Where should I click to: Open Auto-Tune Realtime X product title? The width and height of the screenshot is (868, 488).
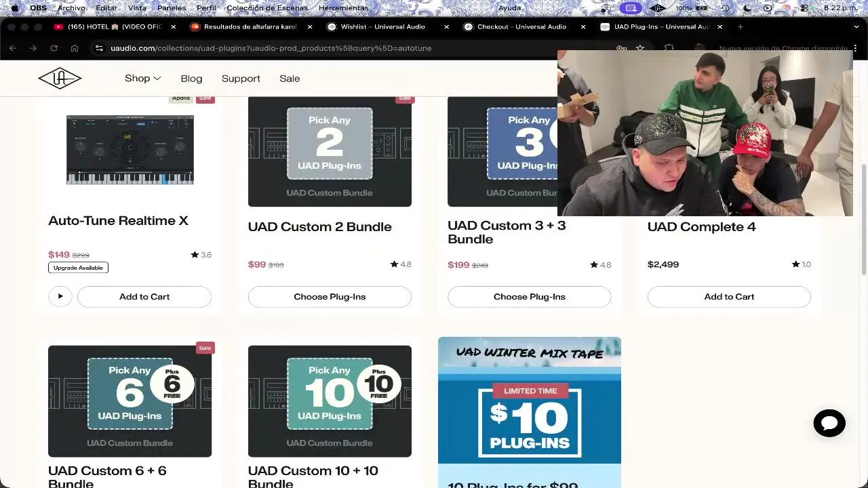pyautogui.click(x=118, y=220)
